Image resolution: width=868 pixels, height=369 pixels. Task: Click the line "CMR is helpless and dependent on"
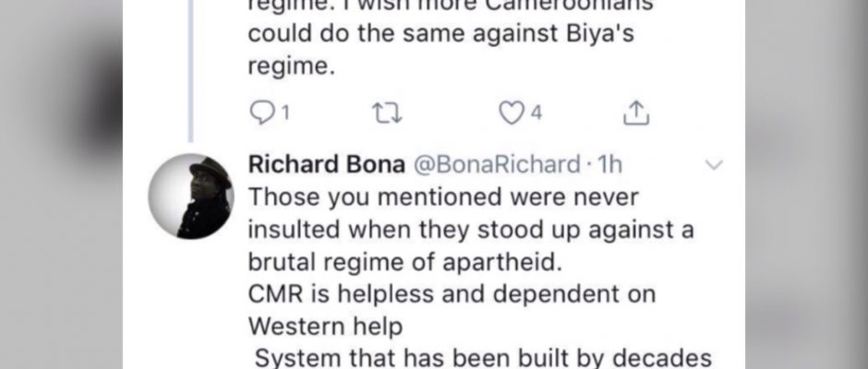point(452,293)
